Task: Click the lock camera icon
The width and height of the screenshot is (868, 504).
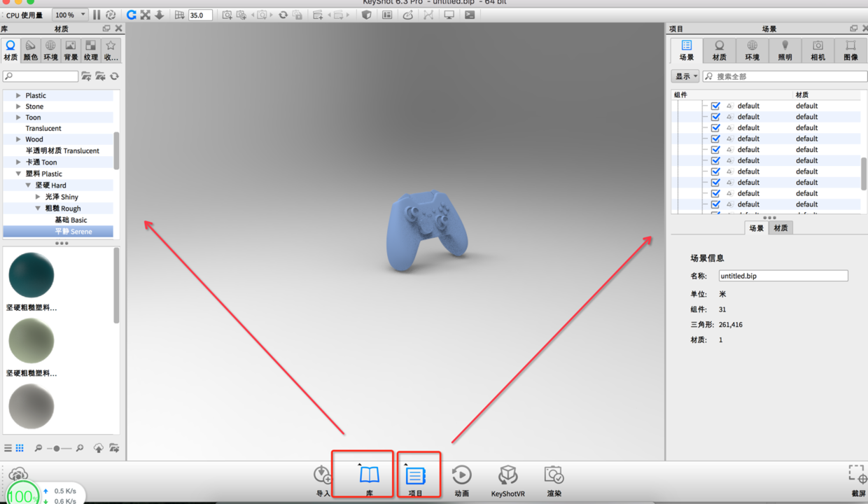Action: click(x=297, y=15)
